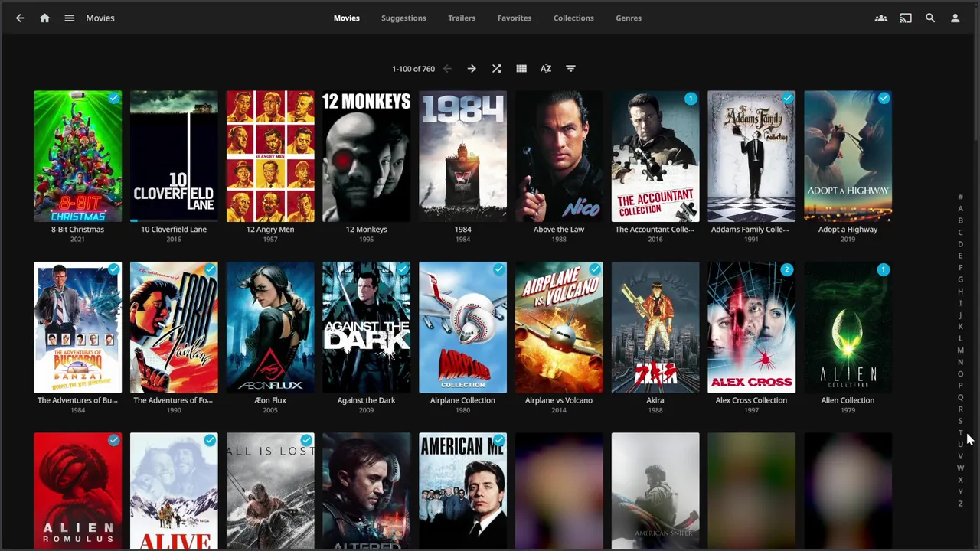Screen dimensions: 980x551
Task: Open the Akira poster
Action: (655, 328)
